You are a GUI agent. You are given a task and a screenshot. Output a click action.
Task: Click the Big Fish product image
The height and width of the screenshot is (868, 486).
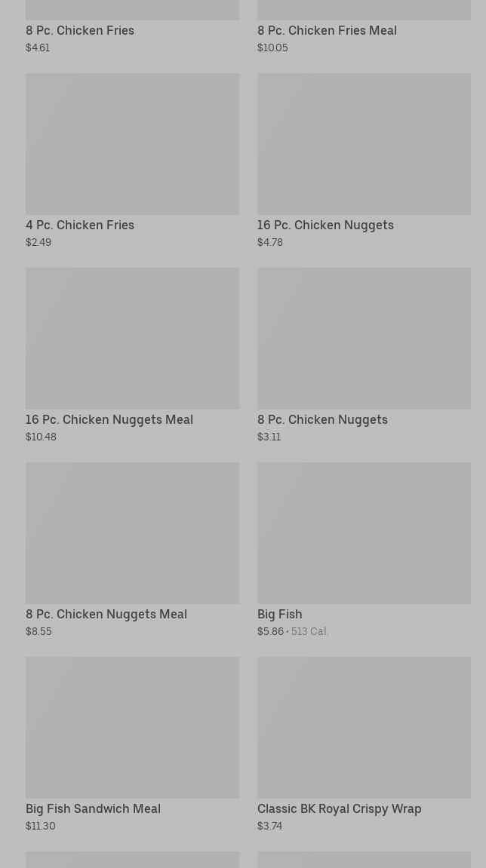pyautogui.click(x=364, y=533)
